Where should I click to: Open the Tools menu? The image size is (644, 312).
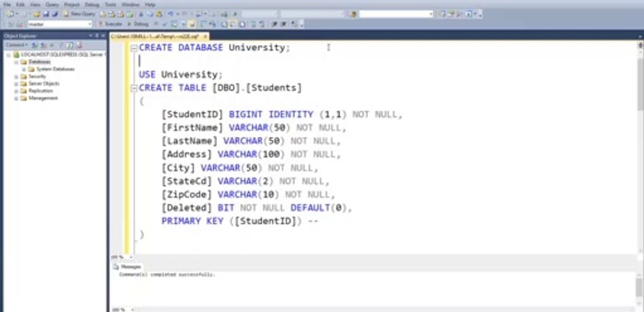tap(111, 4)
